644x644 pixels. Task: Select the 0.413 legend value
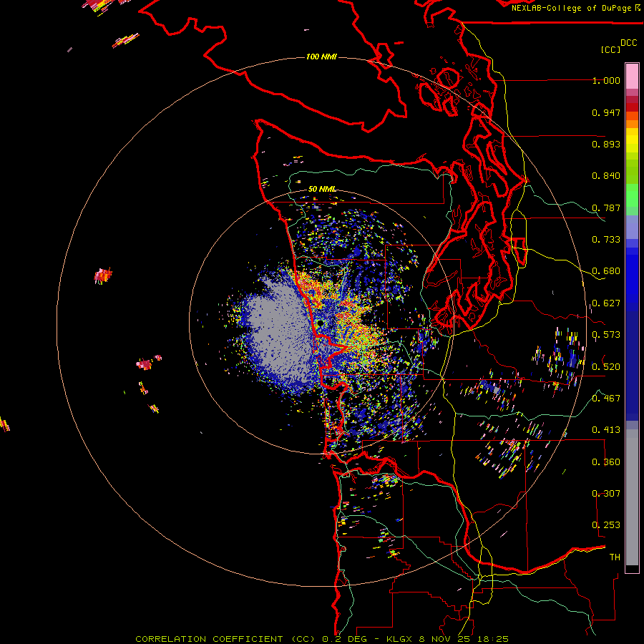pyautogui.click(x=606, y=430)
